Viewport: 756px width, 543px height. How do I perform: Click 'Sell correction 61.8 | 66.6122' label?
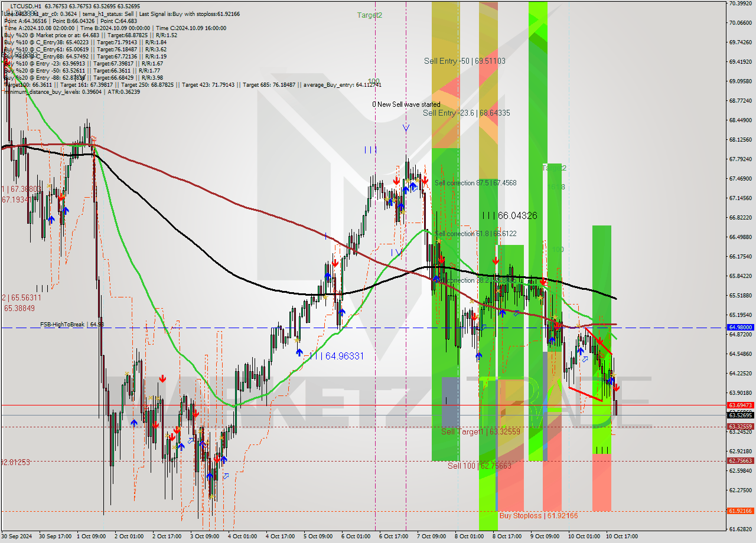pyautogui.click(x=475, y=234)
